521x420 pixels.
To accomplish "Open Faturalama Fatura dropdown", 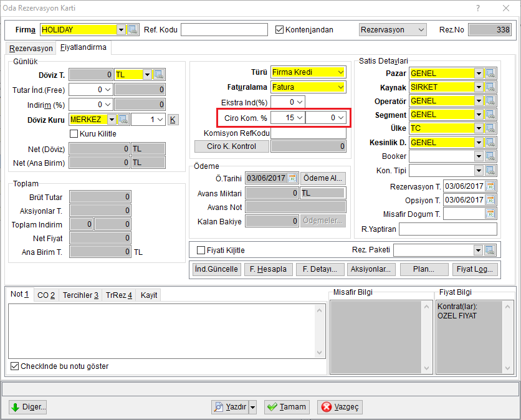I will click(340, 87).
